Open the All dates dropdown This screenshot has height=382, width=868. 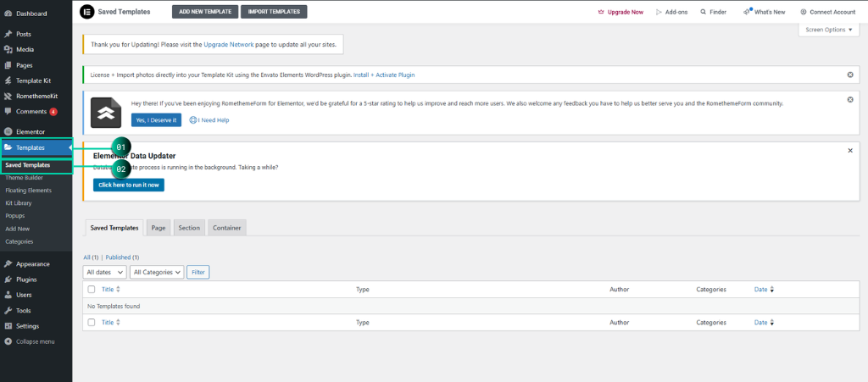coord(104,272)
